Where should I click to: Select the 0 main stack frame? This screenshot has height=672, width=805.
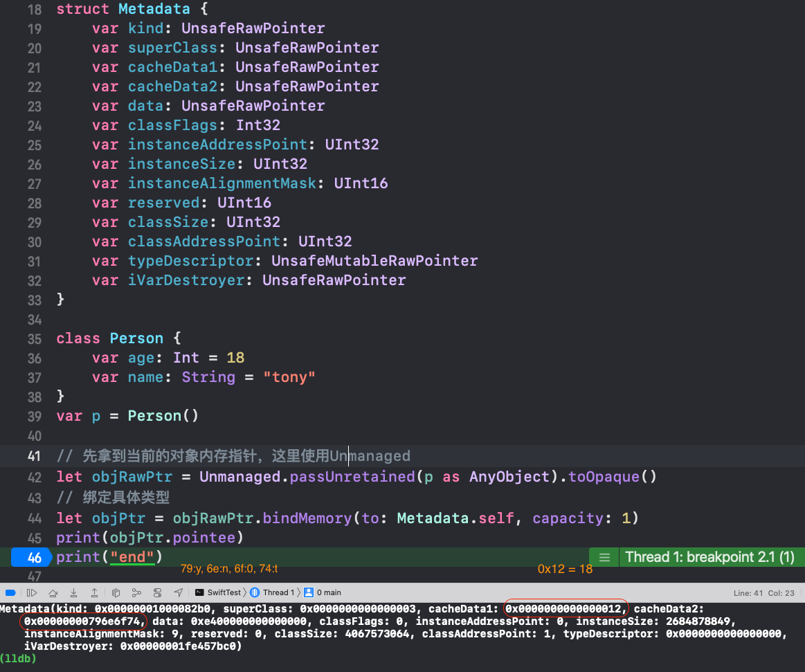[x=323, y=592]
